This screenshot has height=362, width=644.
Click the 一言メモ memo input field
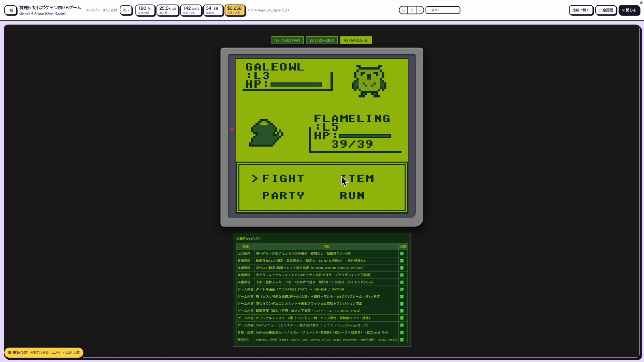[x=443, y=10]
